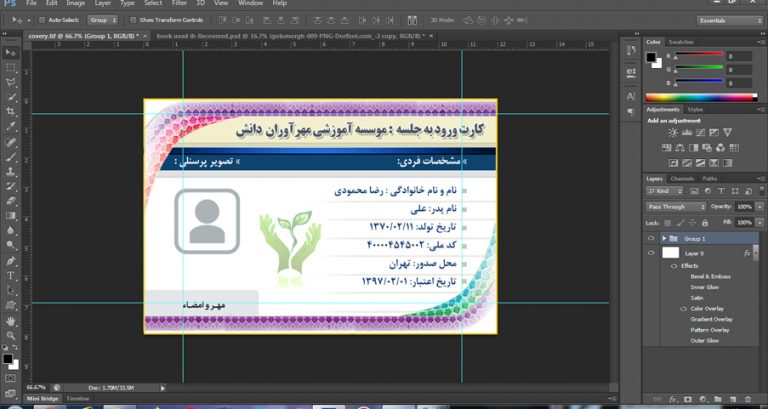Screen dimensions: 768x409
Task: Open the Color panel options menu
Action: [x=761, y=42]
